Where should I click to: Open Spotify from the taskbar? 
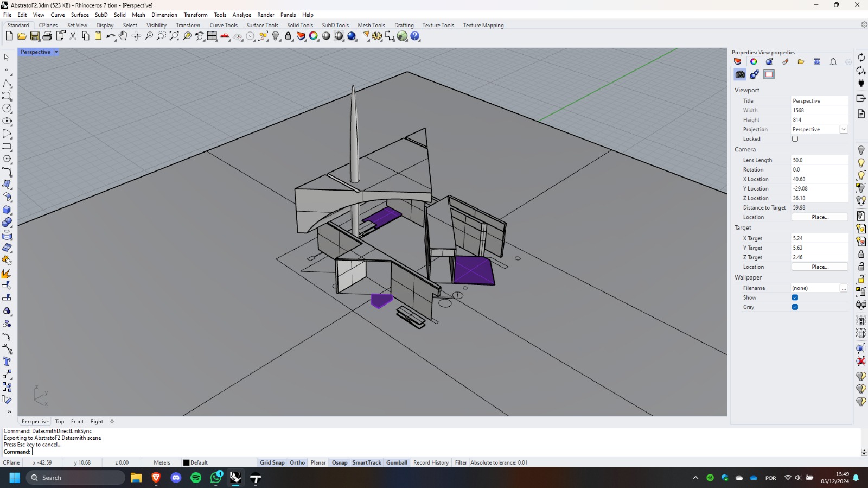click(196, 478)
